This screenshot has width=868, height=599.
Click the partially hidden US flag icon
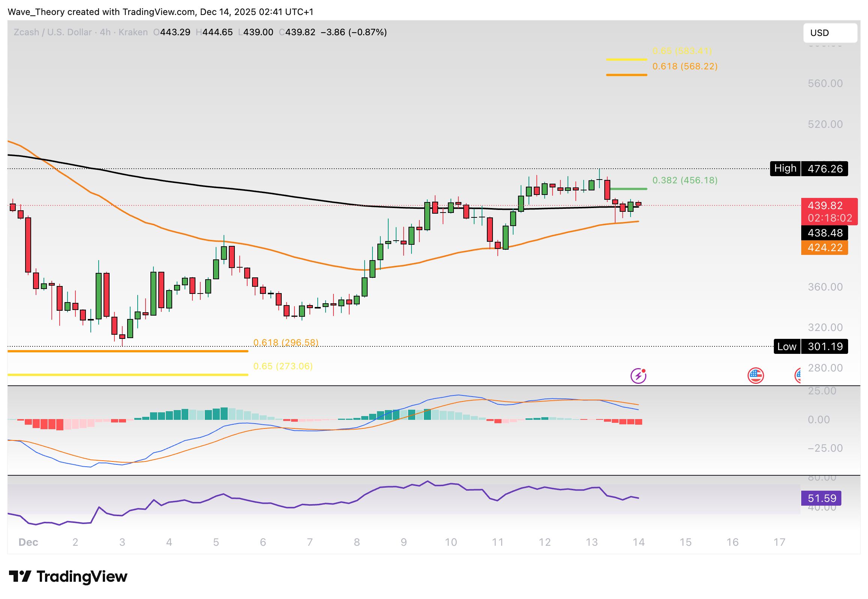798,376
